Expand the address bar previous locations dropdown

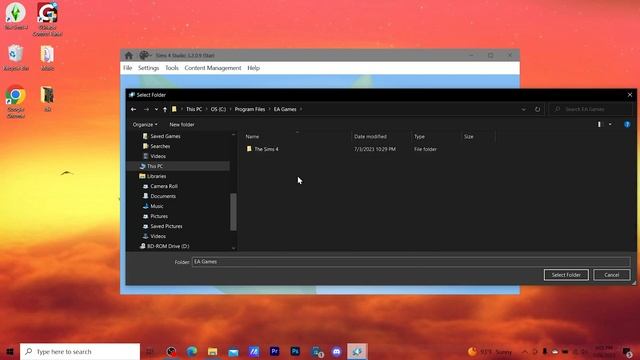[x=524, y=109]
